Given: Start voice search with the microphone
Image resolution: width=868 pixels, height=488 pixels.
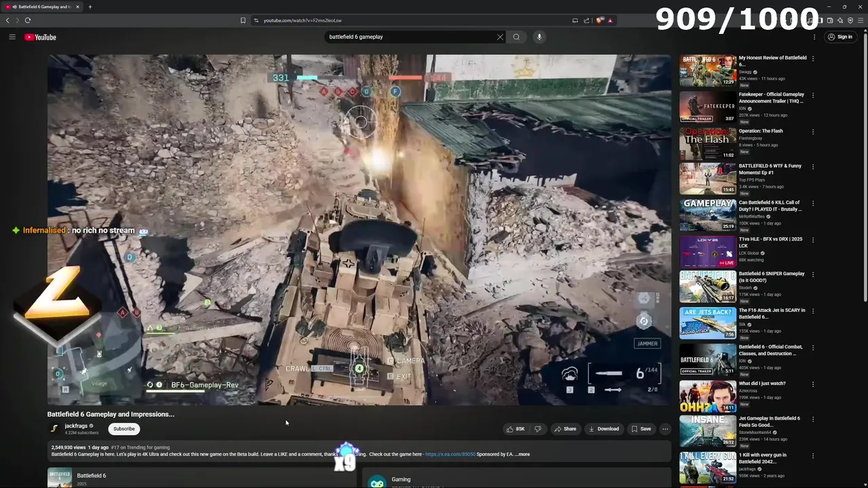Looking at the screenshot, I should point(539,37).
